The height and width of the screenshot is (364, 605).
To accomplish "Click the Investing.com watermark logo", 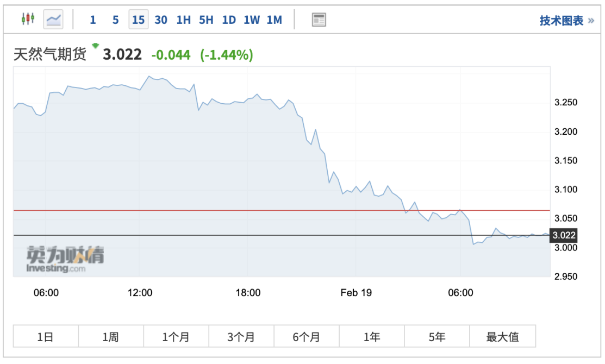I will point(65,259).
